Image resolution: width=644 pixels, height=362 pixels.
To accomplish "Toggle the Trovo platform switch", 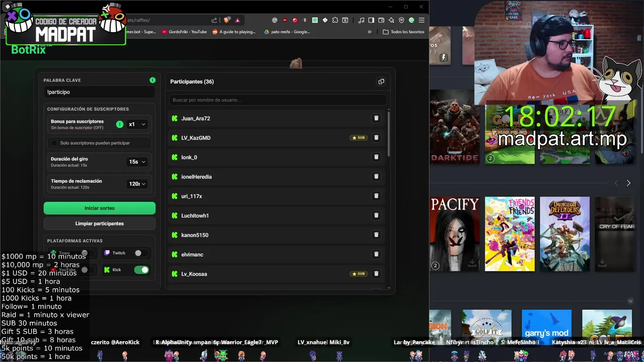I will (88, 253).
